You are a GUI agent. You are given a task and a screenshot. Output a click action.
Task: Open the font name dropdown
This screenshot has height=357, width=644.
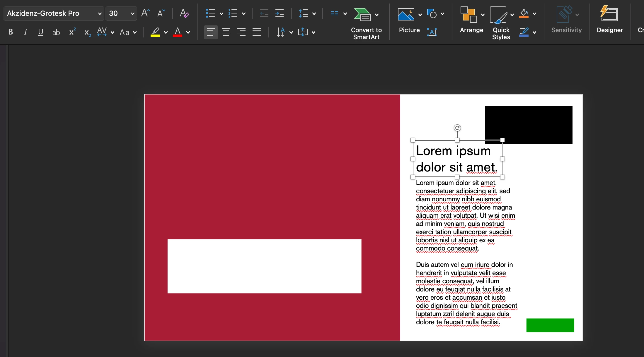click(100, 13)
